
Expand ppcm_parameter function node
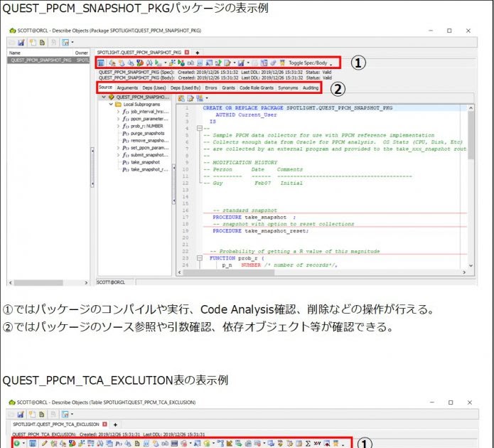118,119
